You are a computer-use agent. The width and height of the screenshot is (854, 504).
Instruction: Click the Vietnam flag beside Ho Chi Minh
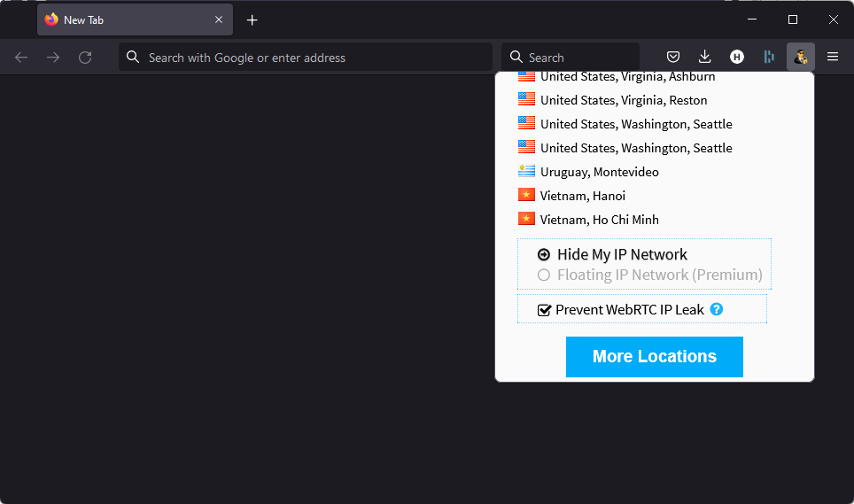[526, 218]
